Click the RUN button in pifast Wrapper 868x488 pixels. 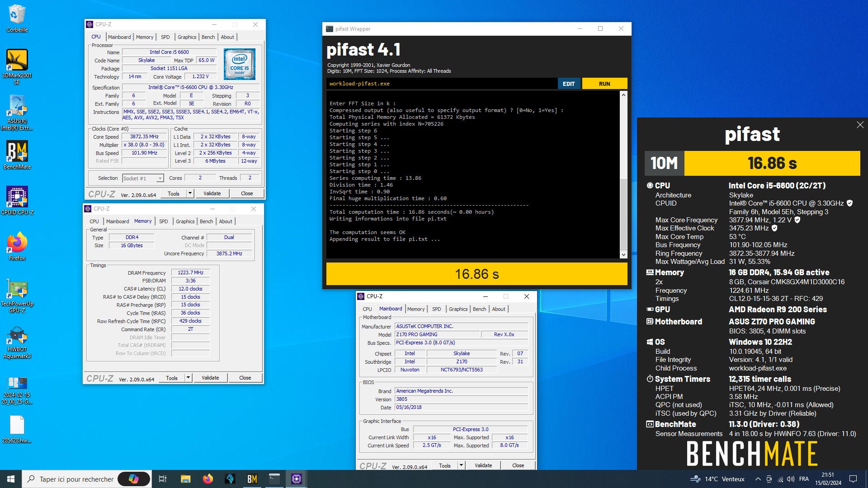(604, 84)
